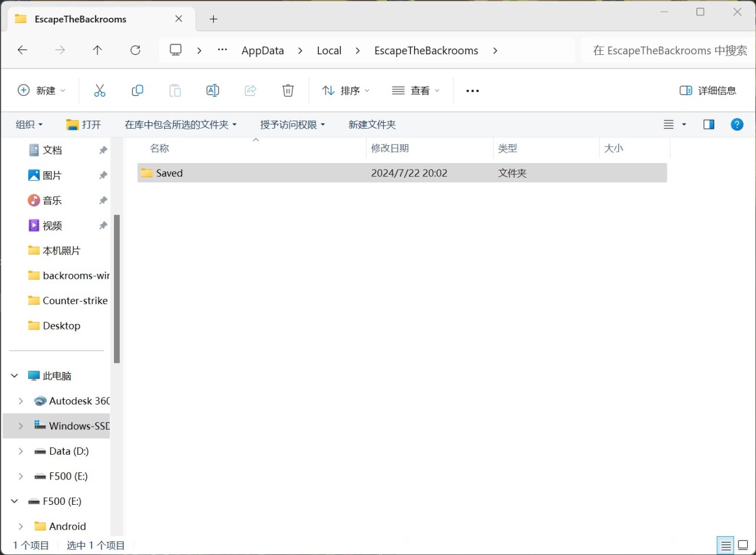
Task: Open the chevron dropdown after Local
Action: [358, 50]
